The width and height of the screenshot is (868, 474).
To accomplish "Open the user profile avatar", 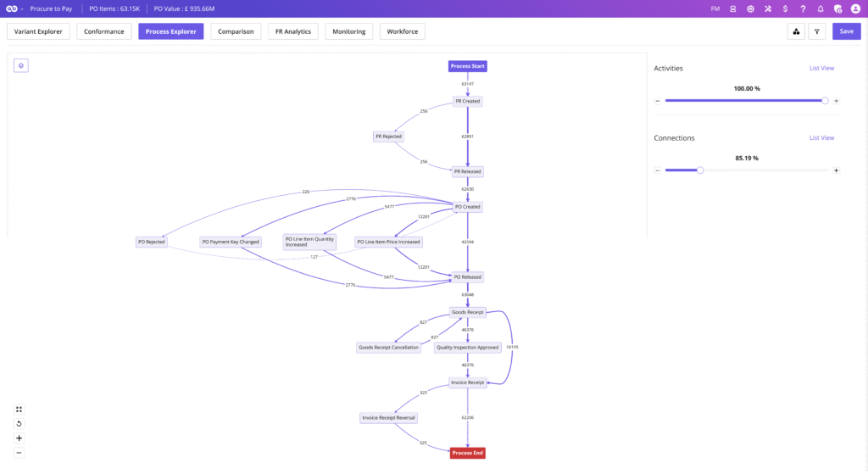I will click(854, 8).
